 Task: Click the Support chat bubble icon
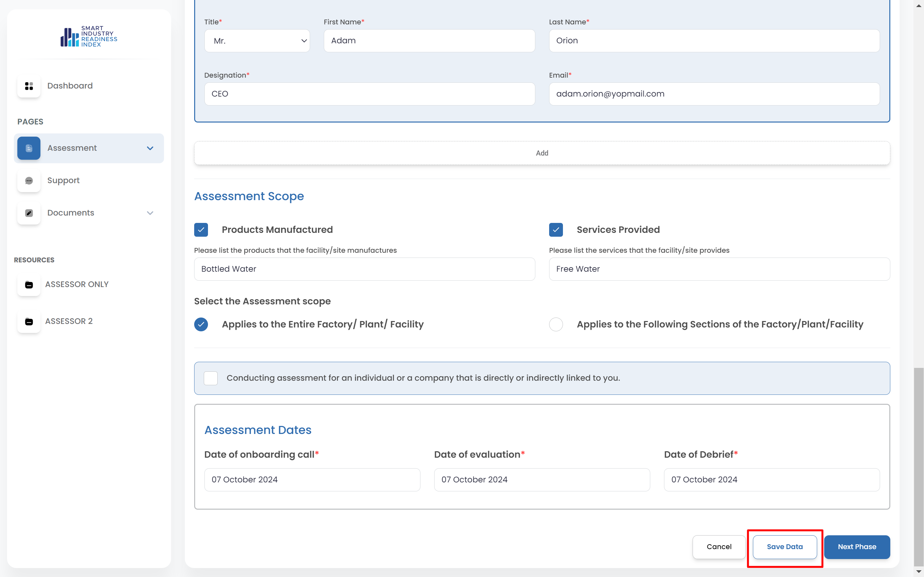[29, 181]
